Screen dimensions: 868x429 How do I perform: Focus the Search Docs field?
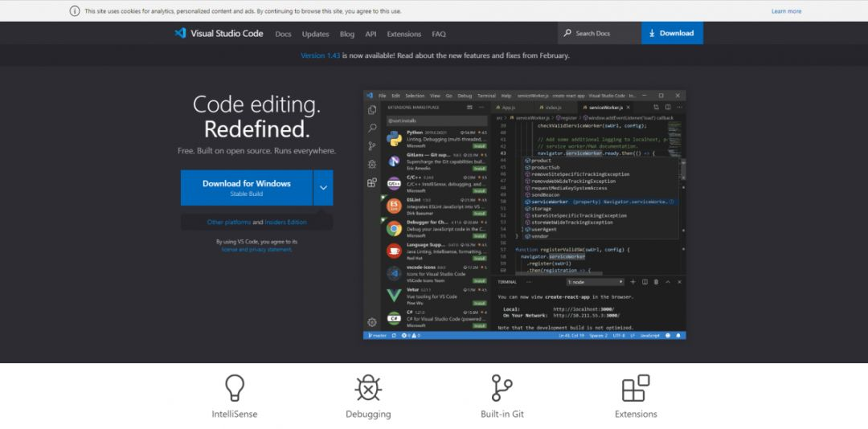(600, 33)
